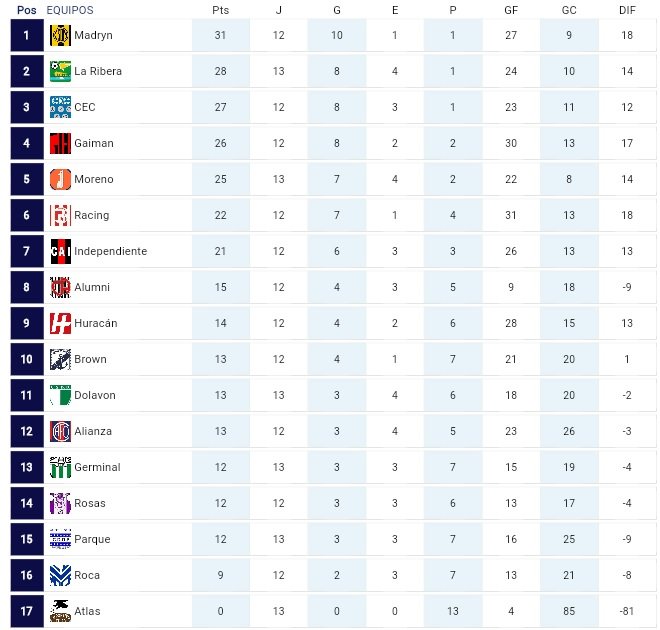Click the EQUIPOS column header

tap(70, 10)
